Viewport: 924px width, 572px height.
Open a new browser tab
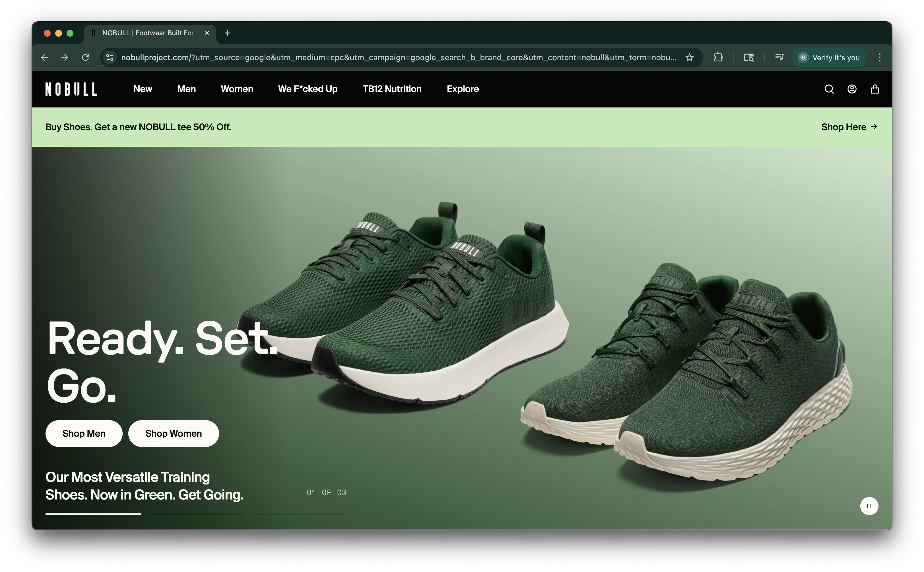(228, 33)
